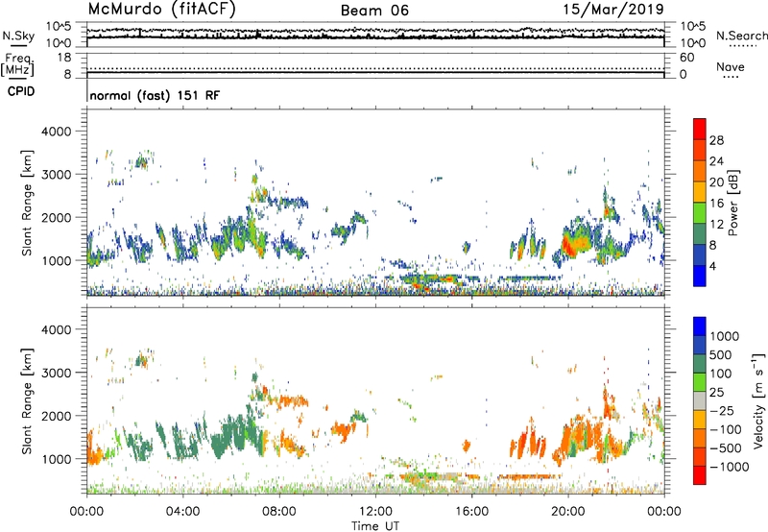Click the "60" Nave axis tick
Viewport: 768px width, 532px height.
(686, 58)
